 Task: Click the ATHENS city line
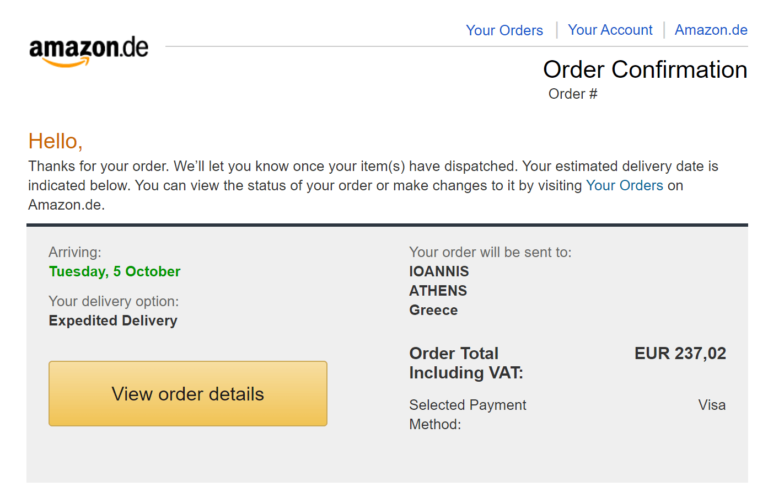(x=438, y=291)
